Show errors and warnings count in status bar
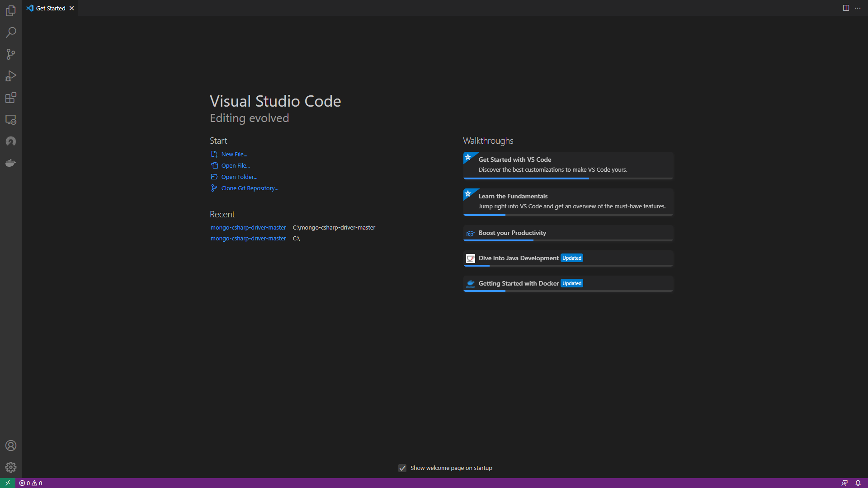Screen dimensions: 868x488 [31, 483]
